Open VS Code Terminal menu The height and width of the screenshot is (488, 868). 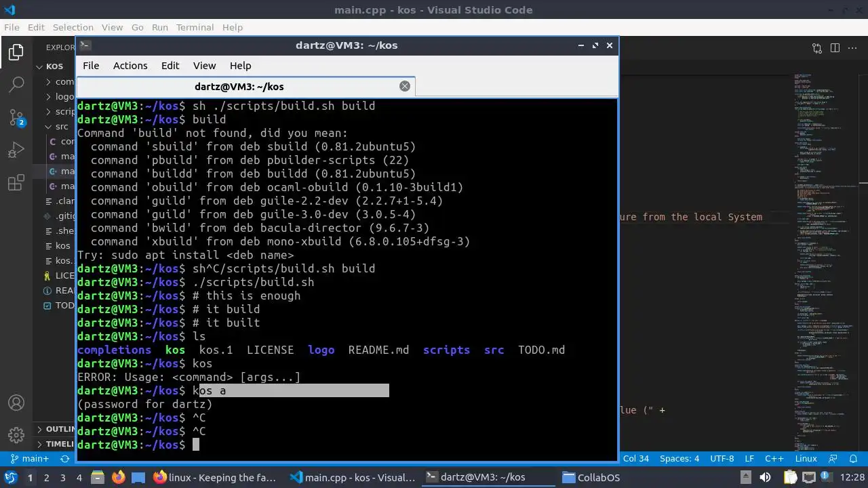pyautogui.click(x=195, y=27)
